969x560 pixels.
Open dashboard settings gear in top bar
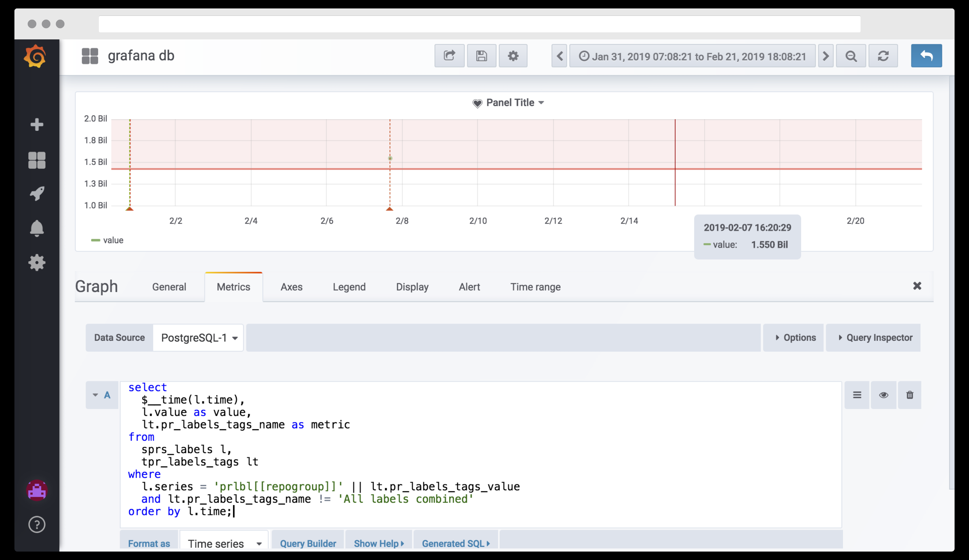513,56
